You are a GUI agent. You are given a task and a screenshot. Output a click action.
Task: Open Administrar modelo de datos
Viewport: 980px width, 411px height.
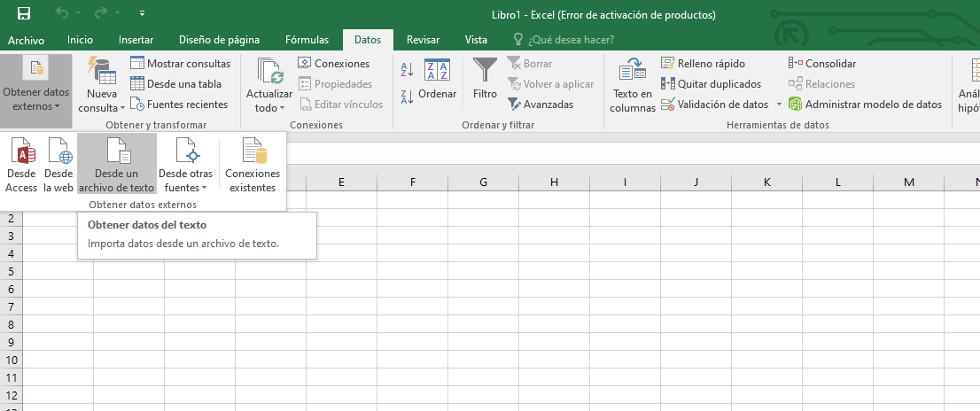pos(865,105)
